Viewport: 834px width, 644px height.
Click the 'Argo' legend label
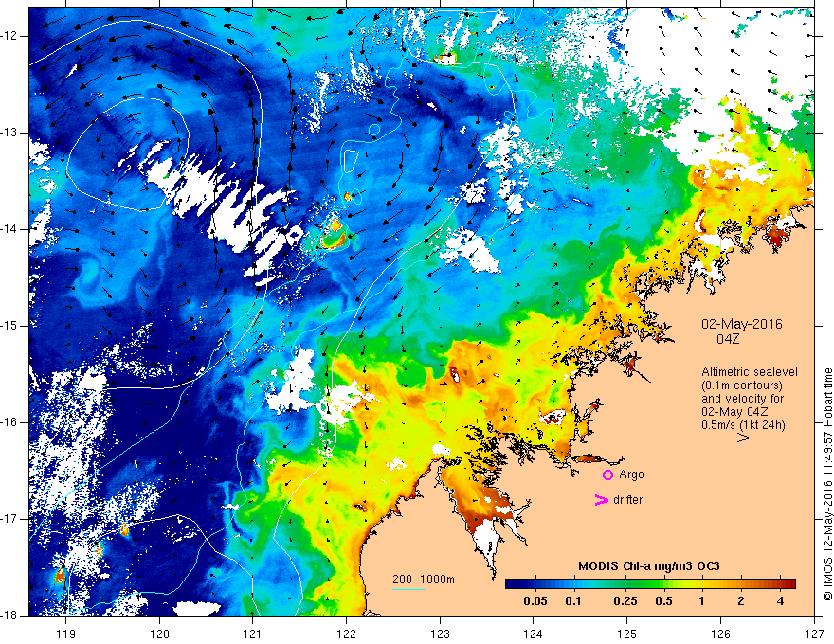click(631, 474)
